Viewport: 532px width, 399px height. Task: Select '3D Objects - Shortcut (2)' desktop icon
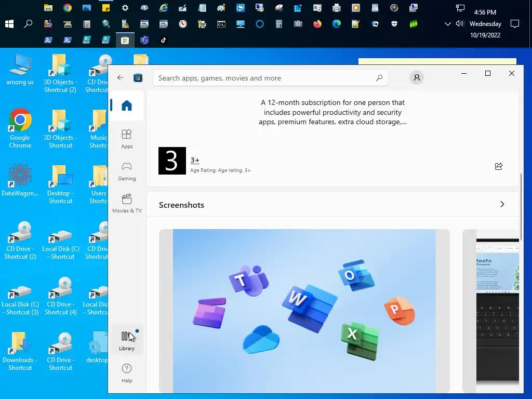pyautogui.click(x=60, y=73)
